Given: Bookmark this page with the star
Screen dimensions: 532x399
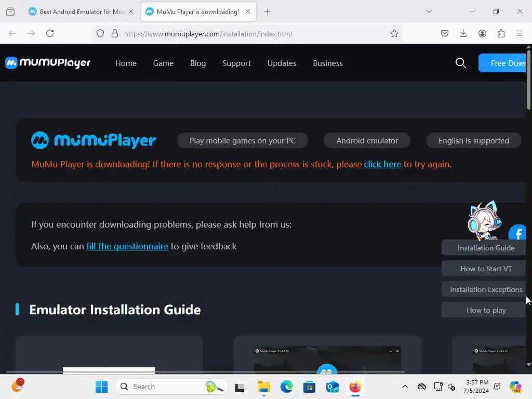Looking at the screenshot, I should tap(394, 33).
